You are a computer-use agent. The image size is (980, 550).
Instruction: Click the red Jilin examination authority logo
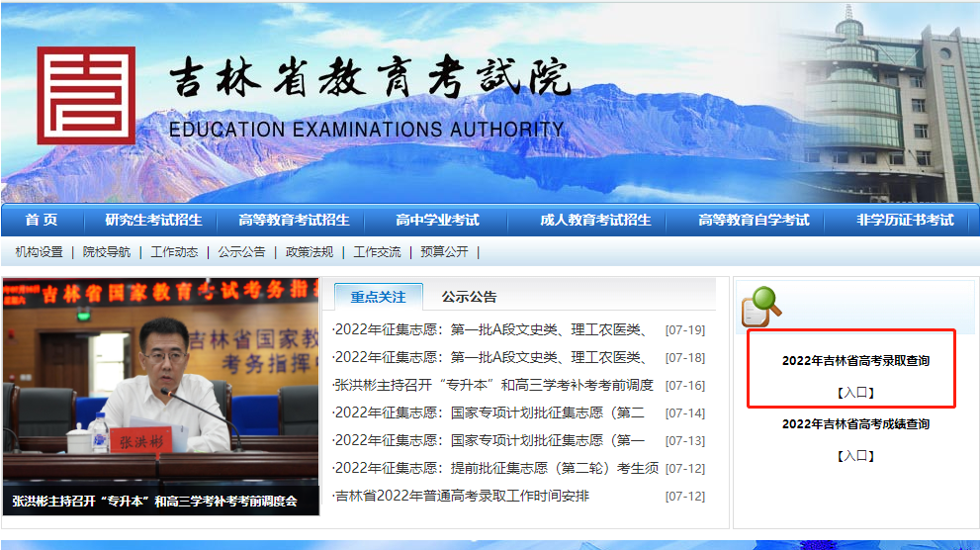tap(86, 95)
